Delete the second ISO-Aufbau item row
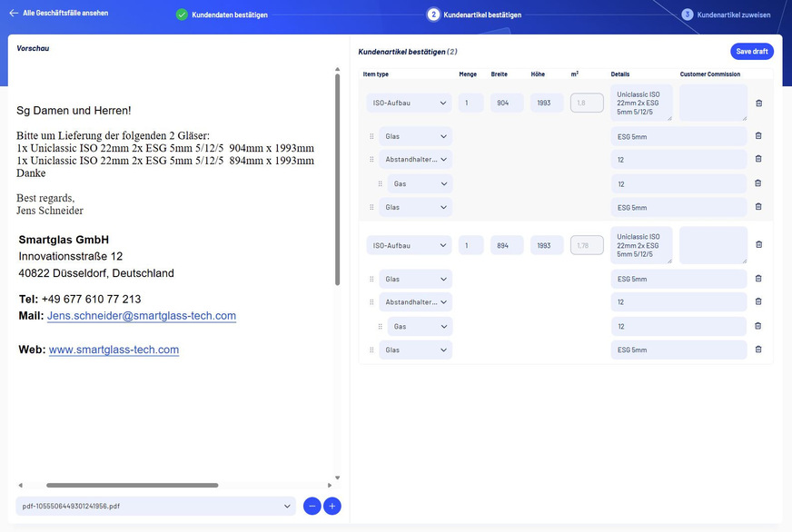The height and width of the screenshot is (532, 792). pos(758,244)
